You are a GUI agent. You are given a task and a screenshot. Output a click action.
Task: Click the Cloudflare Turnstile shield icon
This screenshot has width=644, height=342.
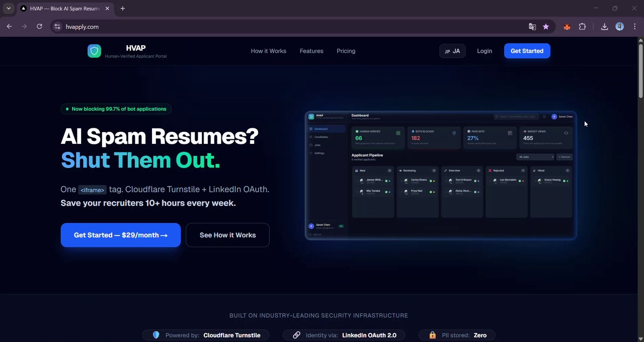[156, 335]
